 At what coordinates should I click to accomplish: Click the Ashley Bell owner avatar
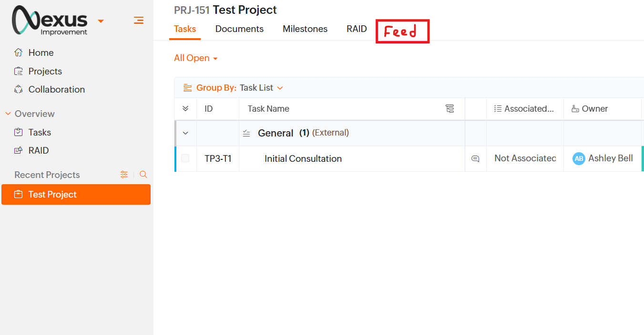click(579, 159)
